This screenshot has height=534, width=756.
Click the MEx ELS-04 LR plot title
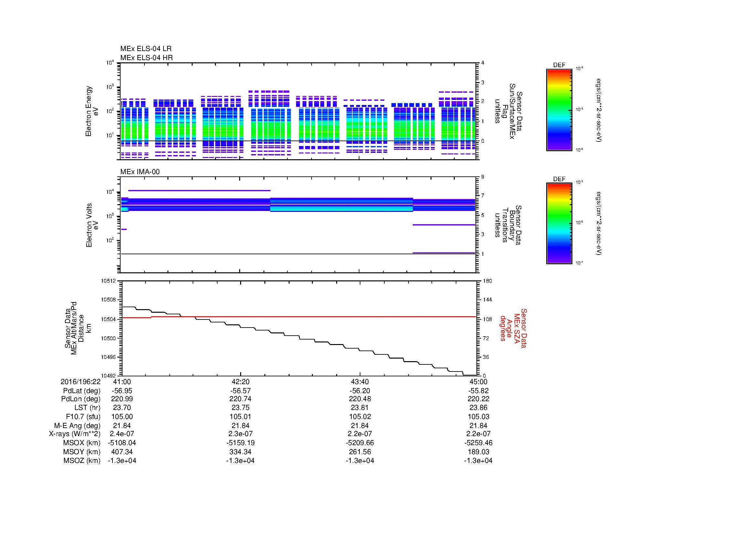click(145, 49)
